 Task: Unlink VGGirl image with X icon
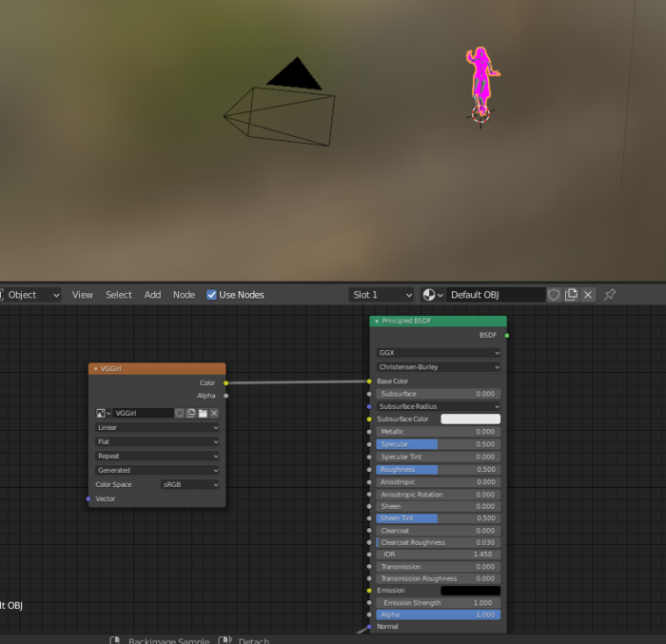pos(214,414)
